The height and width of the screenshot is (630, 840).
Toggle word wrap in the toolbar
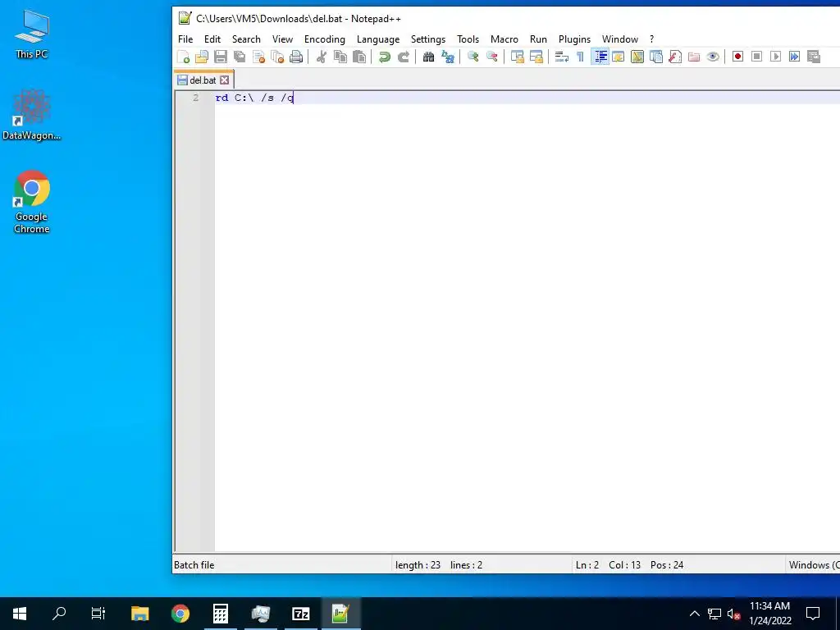(561, 57)
